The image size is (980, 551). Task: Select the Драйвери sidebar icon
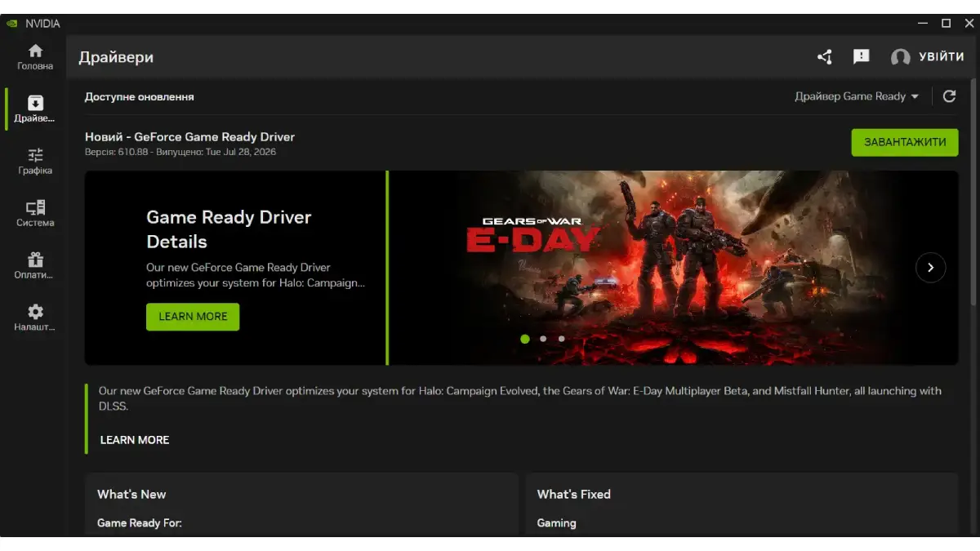pos(35,102)
